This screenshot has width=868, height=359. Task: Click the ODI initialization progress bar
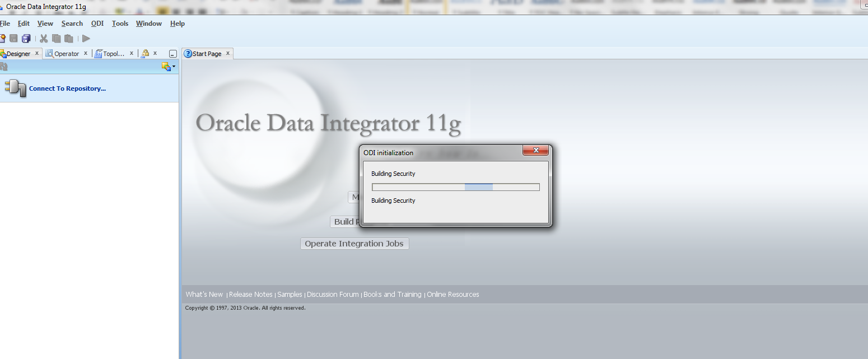[x=456, y=187]
